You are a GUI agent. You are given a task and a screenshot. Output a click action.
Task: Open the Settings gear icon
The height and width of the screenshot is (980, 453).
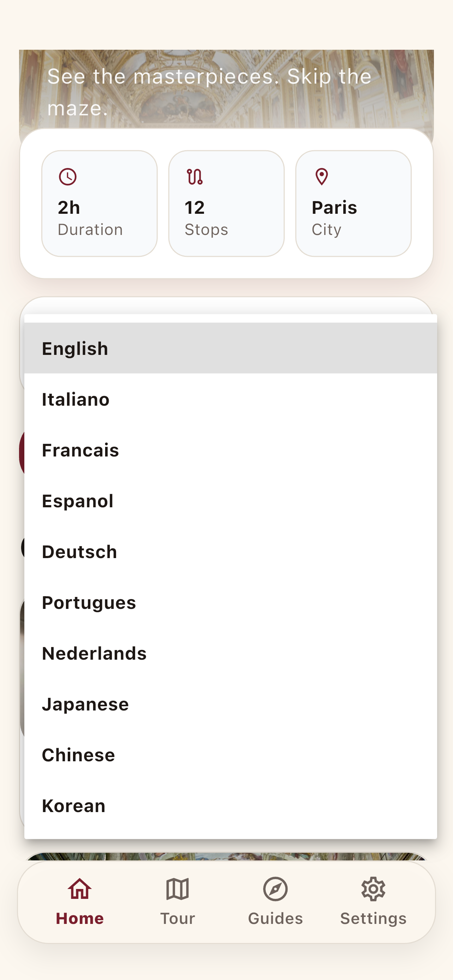(373, 889)
